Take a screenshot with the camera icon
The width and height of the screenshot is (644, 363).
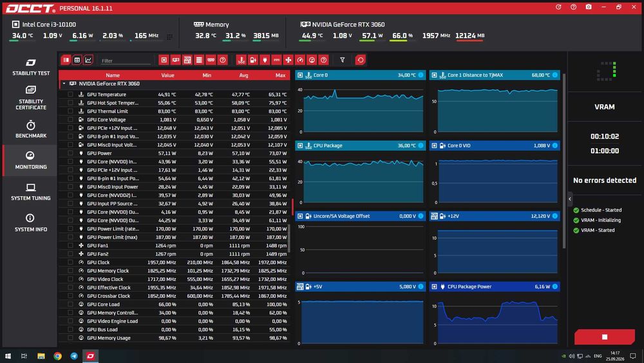pyautogui.click(x=589, y=7)
